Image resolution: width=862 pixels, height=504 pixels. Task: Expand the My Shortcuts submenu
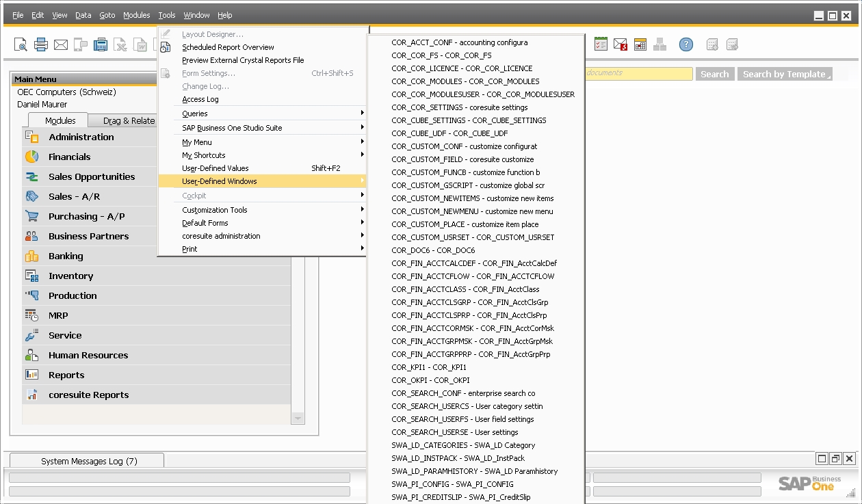click(x=263, y=155)
